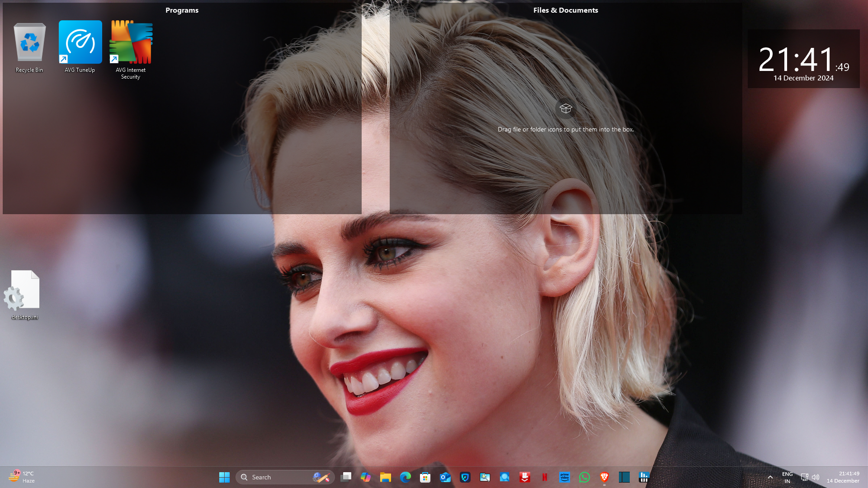Open the Recycle Bin desktop icon
Screen dimensions: 868x488
[x=29, y=47]
